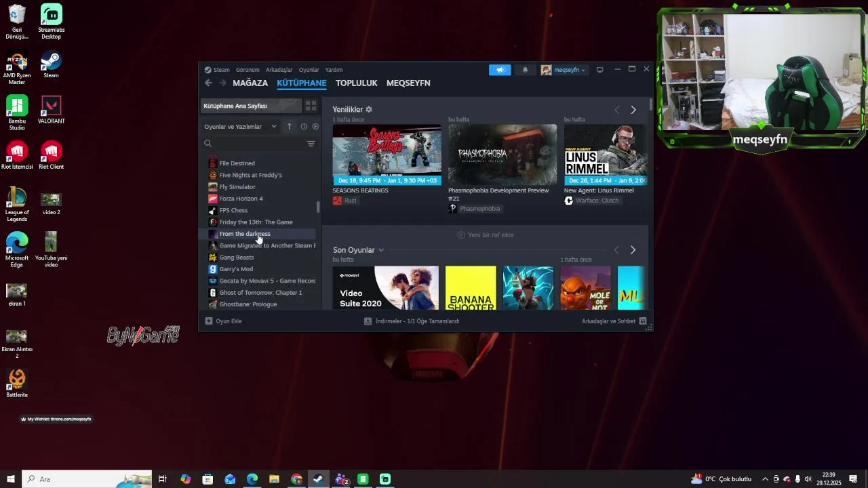This screenshot has width=868, height=488.
Task: Show next items in Son Oyunlar shelf
Action: [633, 250]
